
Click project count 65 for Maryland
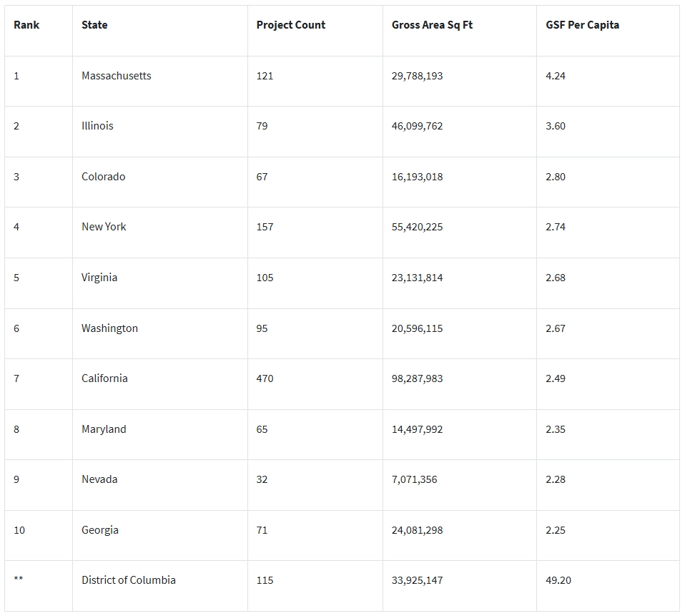tap(262, 430)
